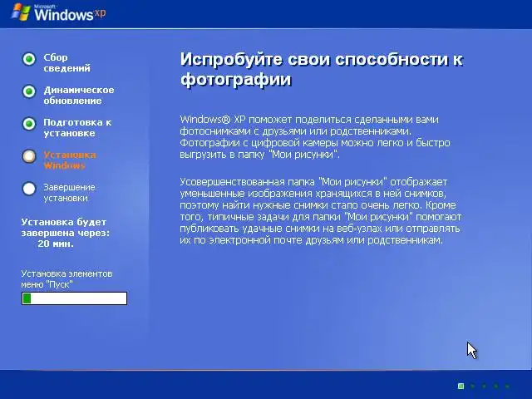Click the heading Испробуйте свои способности к фотографии
This screenshot has height=399, width=532.
322,69
